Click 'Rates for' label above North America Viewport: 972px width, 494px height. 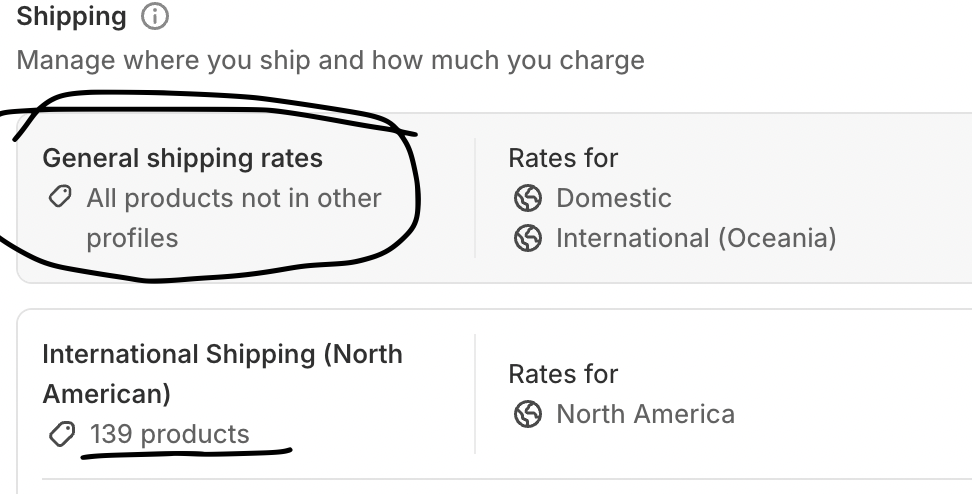pyautogui.click(x=563, y=374)
